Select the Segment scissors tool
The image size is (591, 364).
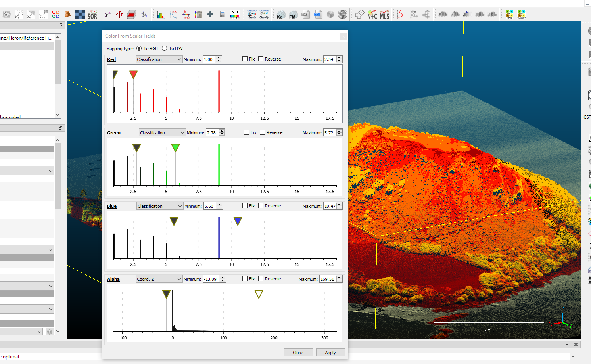pyautogui.click(x=107, y=15)
